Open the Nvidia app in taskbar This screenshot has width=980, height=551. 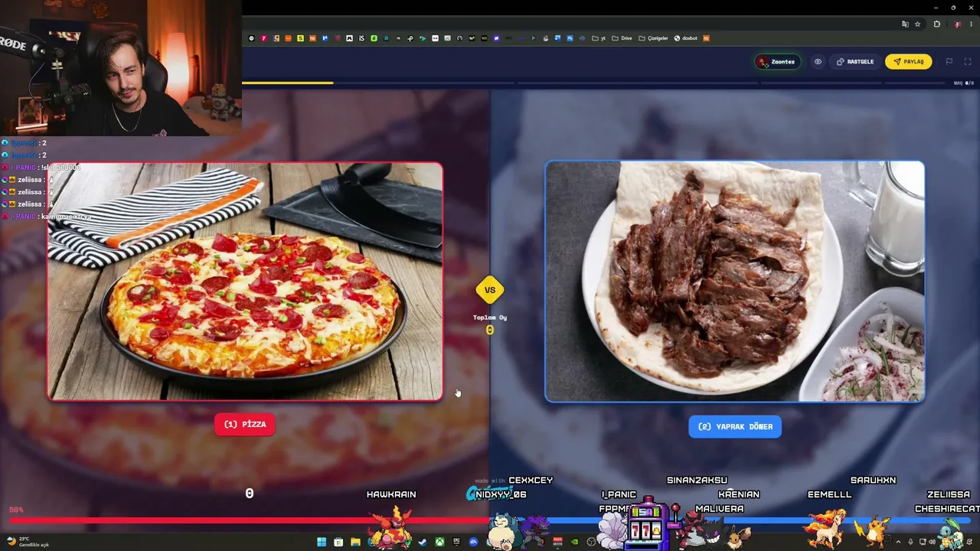point(574,542)
